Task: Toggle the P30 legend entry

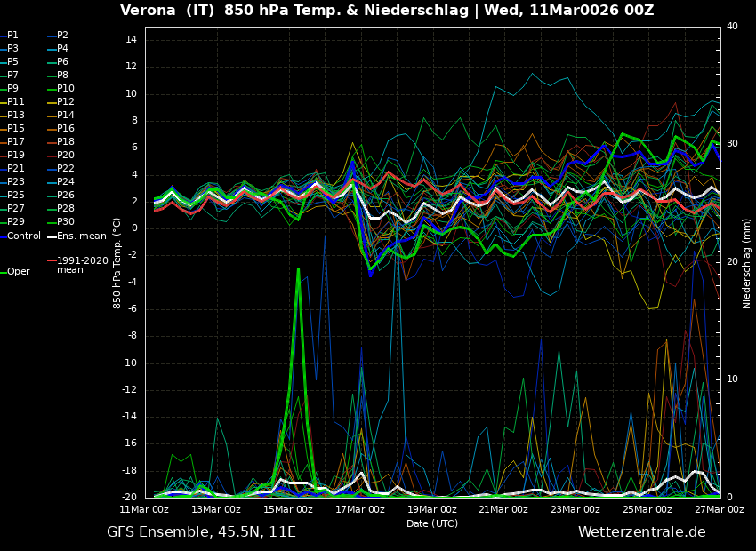Action: click(x=66, y=222)
